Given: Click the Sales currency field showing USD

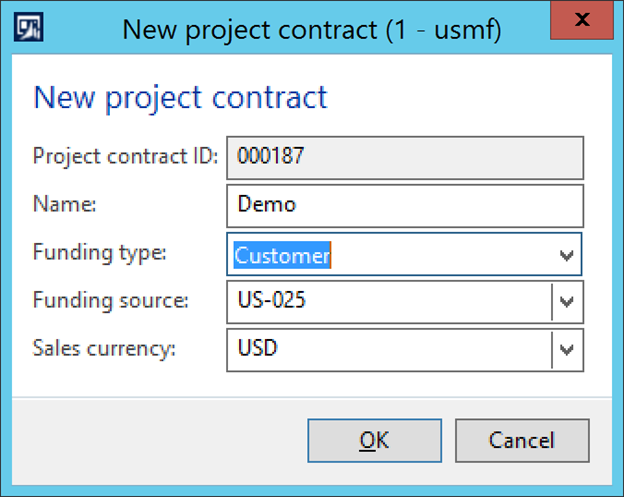Looking at the screenshot, I should click(x=390, y=349).
